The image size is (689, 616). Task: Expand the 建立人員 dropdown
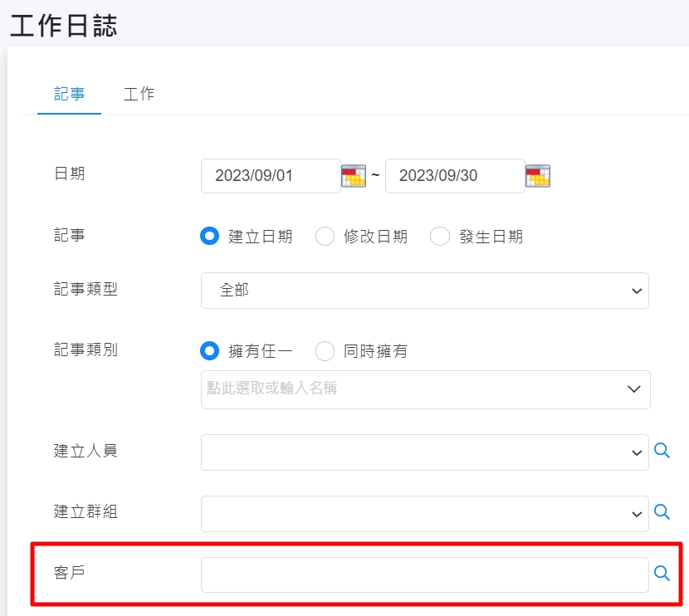(x=424, y=452)
